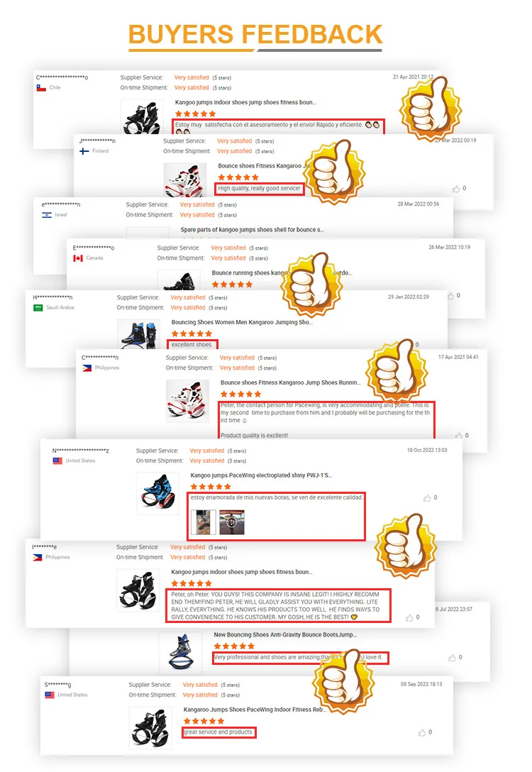Click the Finland flag icon

(x=84, y=151)
